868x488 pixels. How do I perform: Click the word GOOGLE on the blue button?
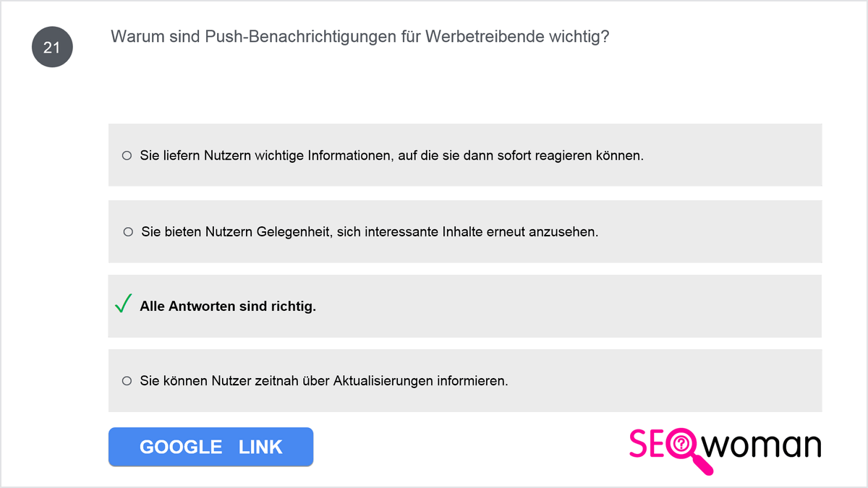(x=181, y=447)
